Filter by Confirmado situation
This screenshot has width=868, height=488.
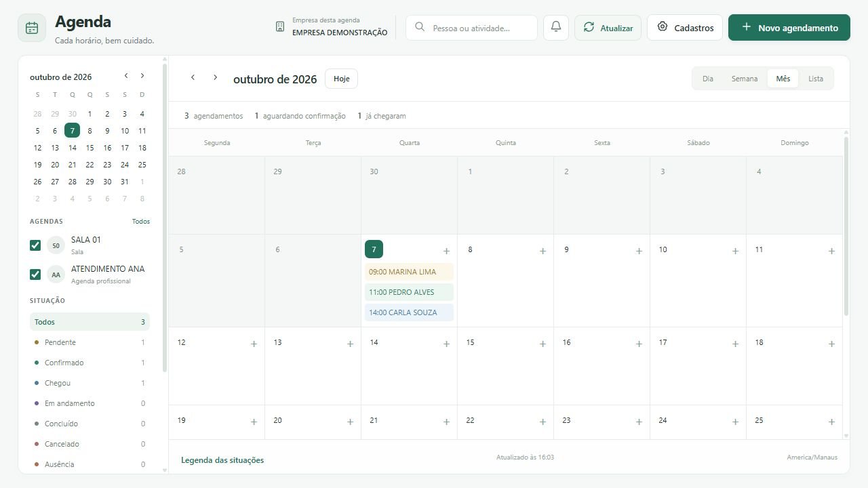90,363
